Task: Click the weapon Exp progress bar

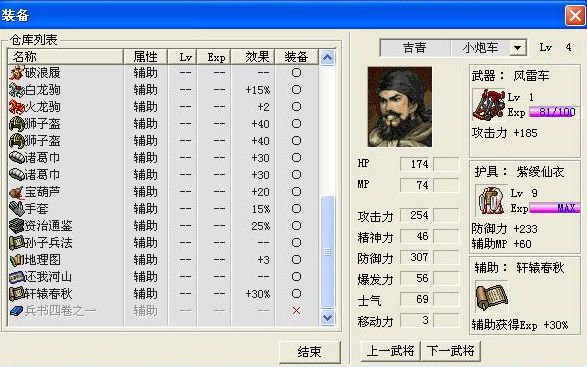Action: (554, 112)
